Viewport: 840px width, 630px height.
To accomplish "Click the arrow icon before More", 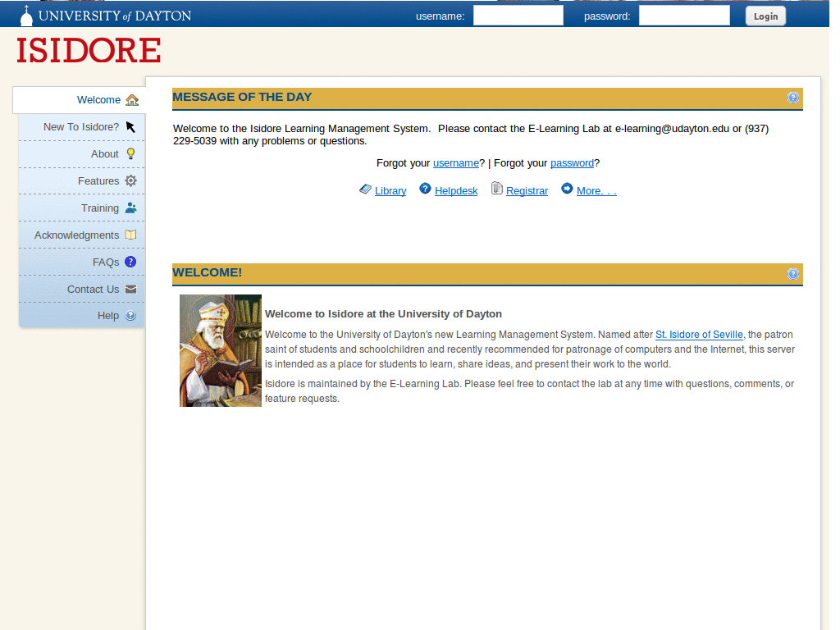I will click(567, 189).
